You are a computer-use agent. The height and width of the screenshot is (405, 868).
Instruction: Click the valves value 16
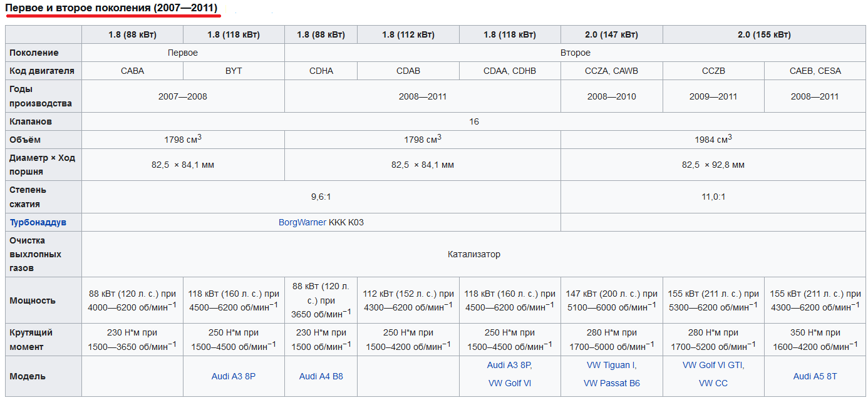474,121
